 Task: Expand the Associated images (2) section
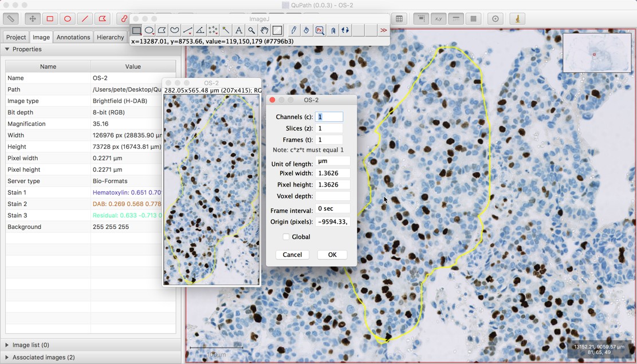tap(7, 357)
